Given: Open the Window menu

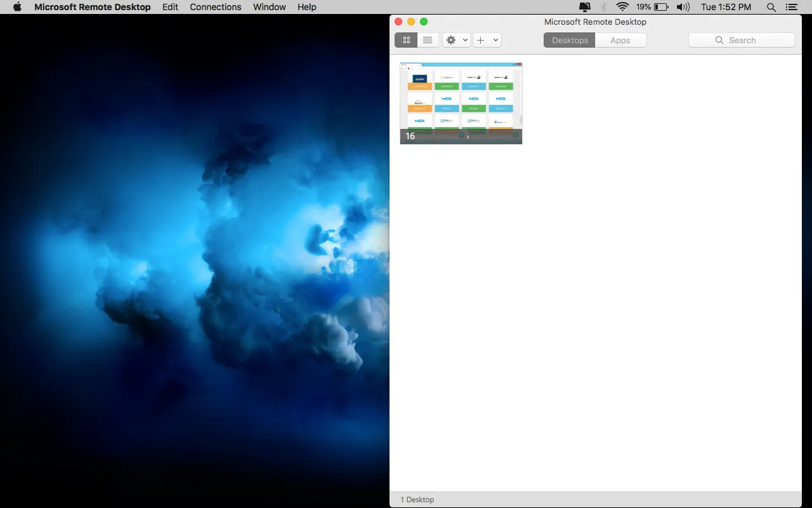Looking at the screenshot, I should [x=270, y=7].
